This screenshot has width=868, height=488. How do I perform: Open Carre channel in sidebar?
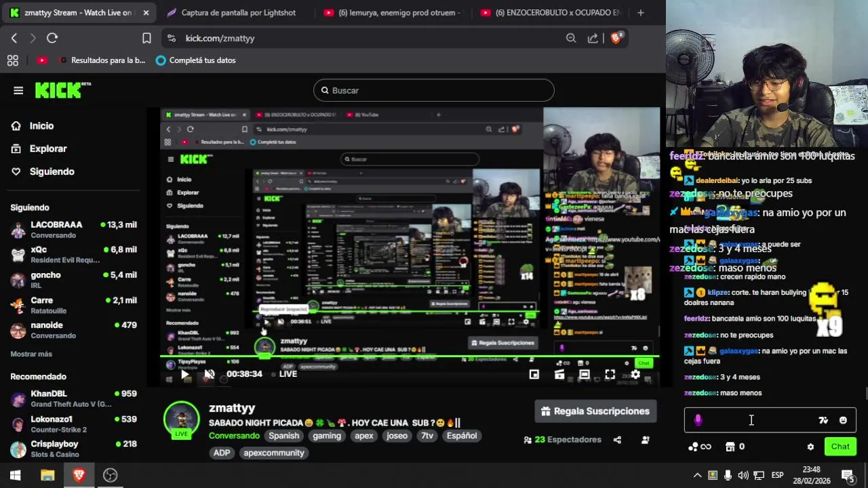[x=73, y=305]
